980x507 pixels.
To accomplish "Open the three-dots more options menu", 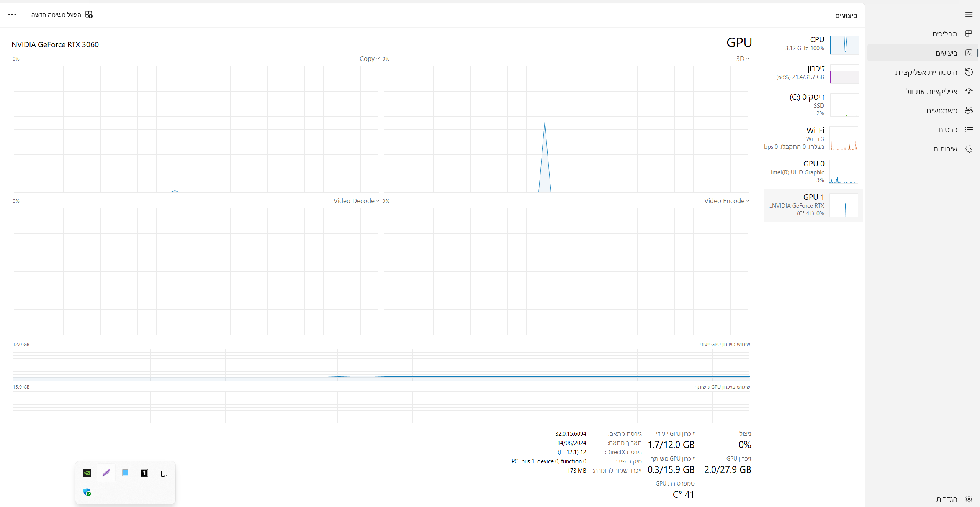I will pyautogui.click(x=12, y=15).
